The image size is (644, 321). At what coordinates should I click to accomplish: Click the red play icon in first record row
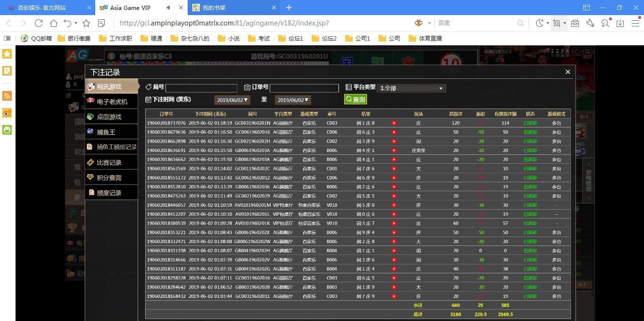pyautogui.click(x=394, y=123)
